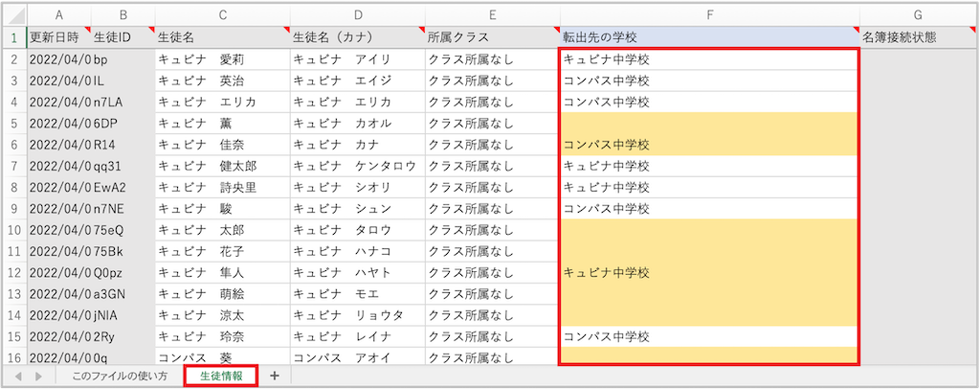The height and width of the screenshot is (389, 980).
Task: Click student ID cell bp
Action: pyautogui.click(x=123, y=59)
